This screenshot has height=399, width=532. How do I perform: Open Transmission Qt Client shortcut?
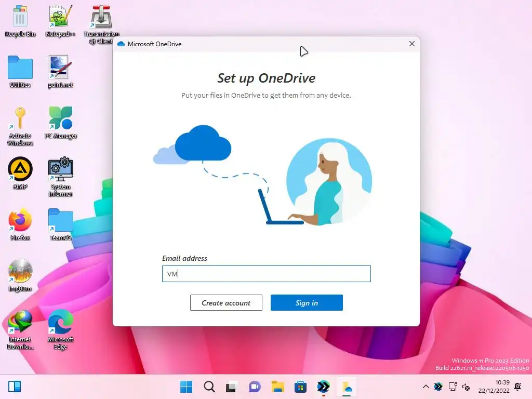click(x=101, y=24)
